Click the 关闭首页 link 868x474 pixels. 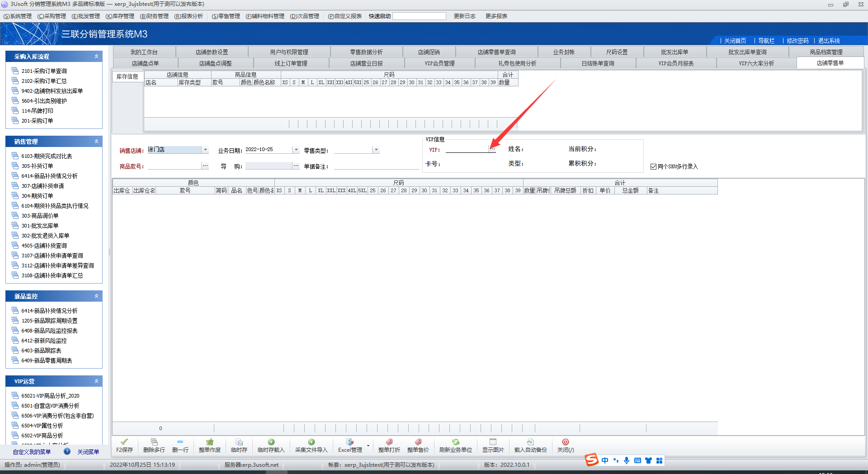click(x=735, y=41)
